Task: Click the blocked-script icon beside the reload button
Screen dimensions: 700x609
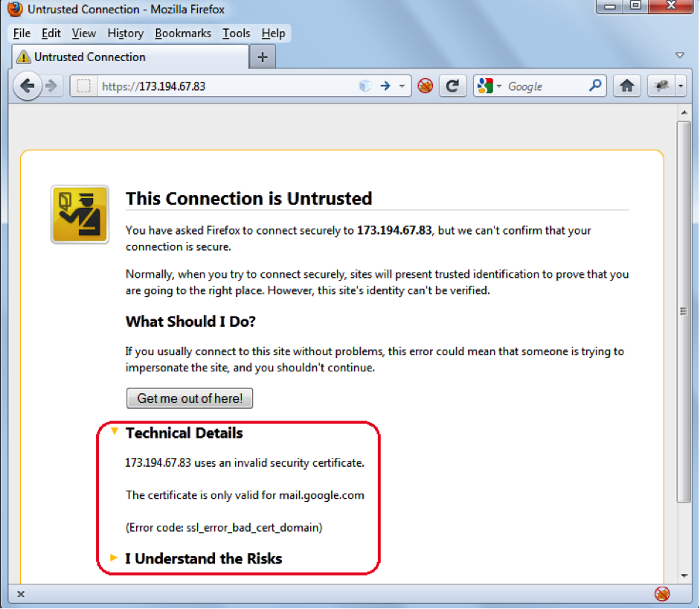Action: (x=425, y=86)
